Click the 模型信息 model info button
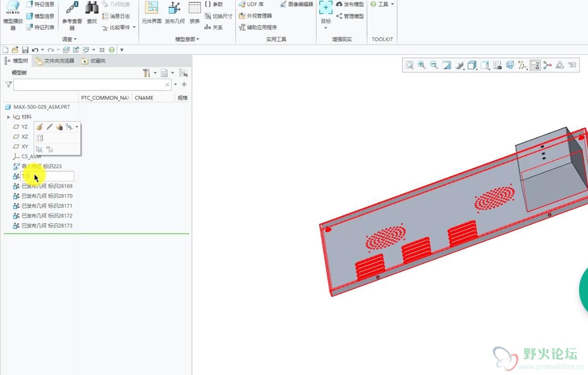588x375 pixels. 40,16
